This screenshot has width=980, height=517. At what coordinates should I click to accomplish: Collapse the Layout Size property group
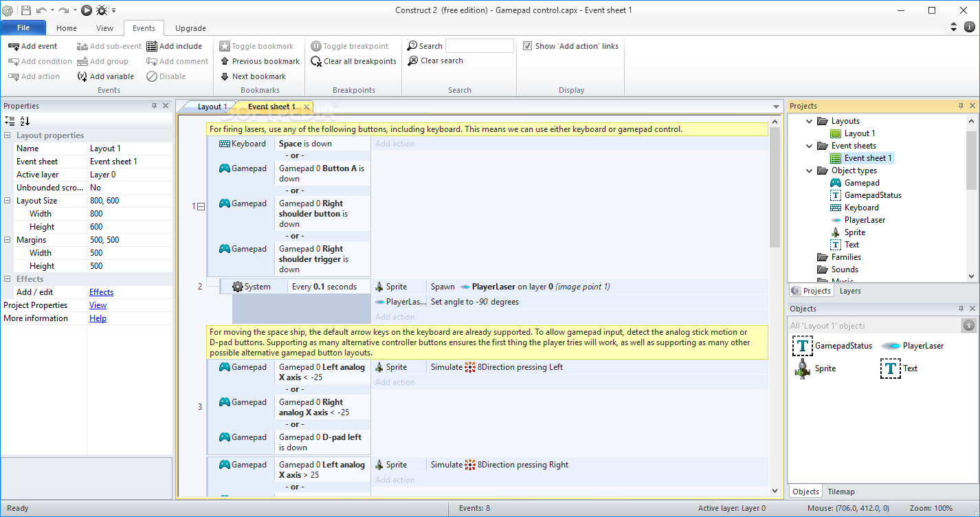(x=8, y=201)
